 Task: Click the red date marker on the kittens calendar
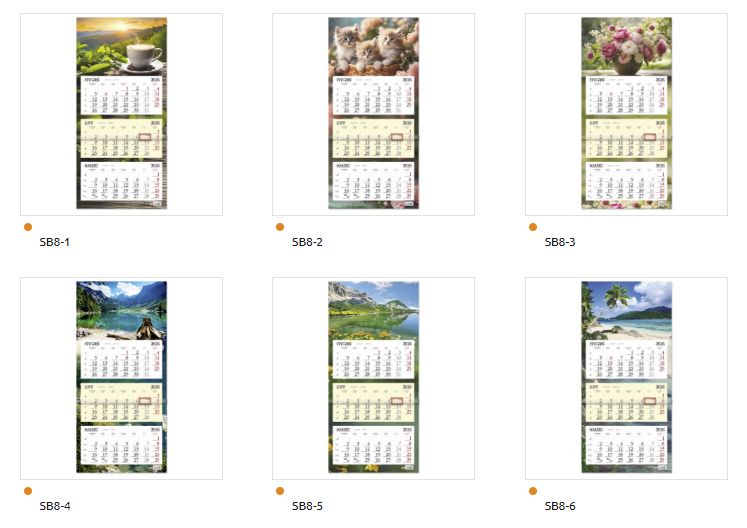(397, 137)
